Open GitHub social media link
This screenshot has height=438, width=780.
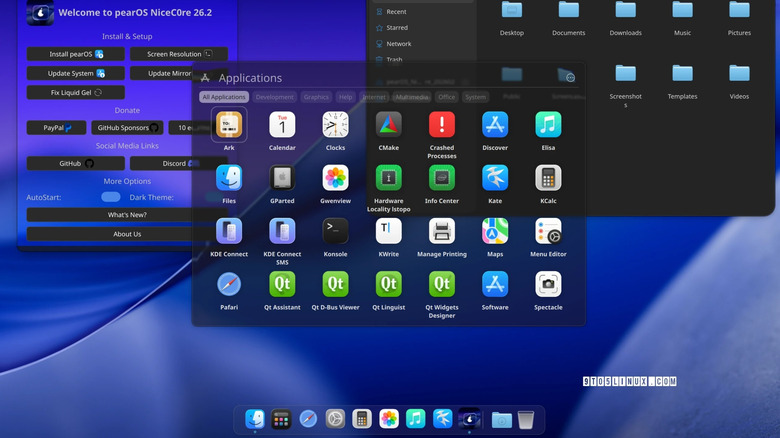click(76, 163)
